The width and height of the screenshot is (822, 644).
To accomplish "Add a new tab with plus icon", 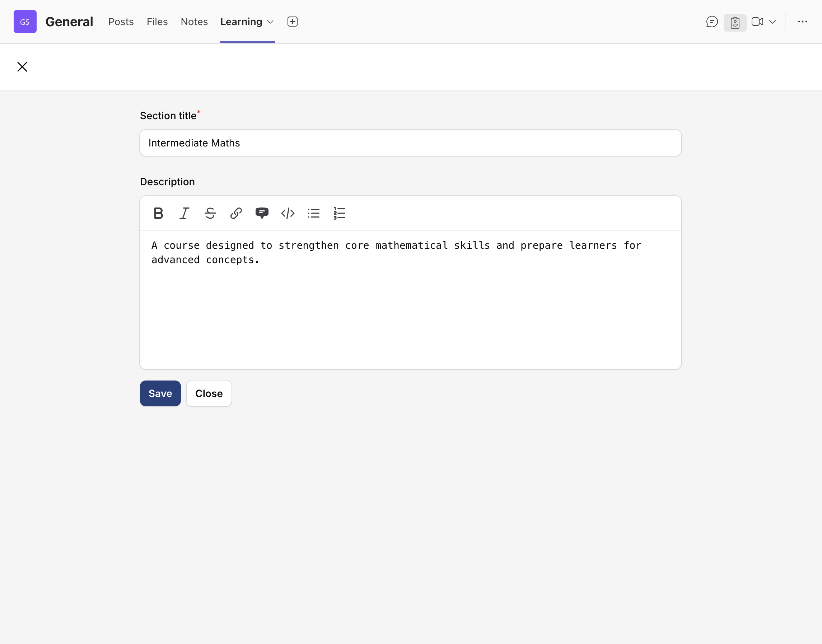I will (x=292, y=22).
